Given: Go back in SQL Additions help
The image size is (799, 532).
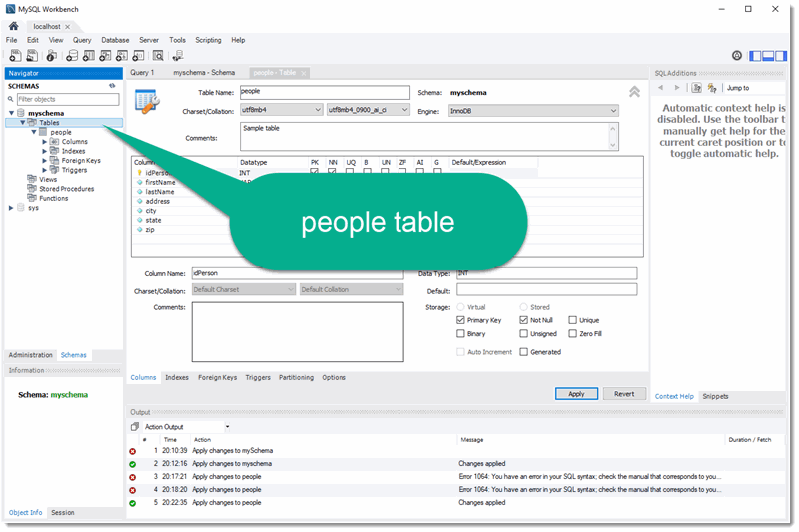Looking at the screenshot, I should (661, 88).
